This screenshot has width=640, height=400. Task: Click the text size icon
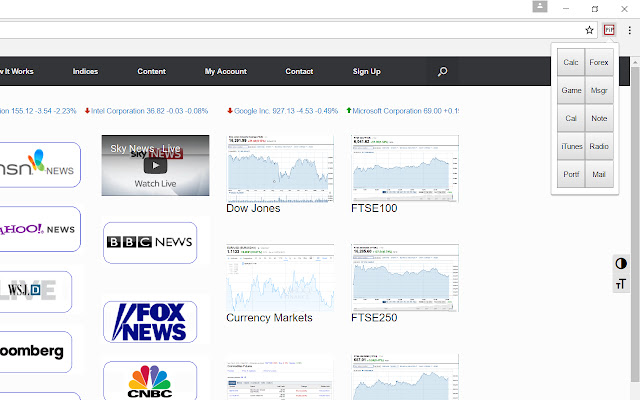pyautogui.click(x=621, y=284)
